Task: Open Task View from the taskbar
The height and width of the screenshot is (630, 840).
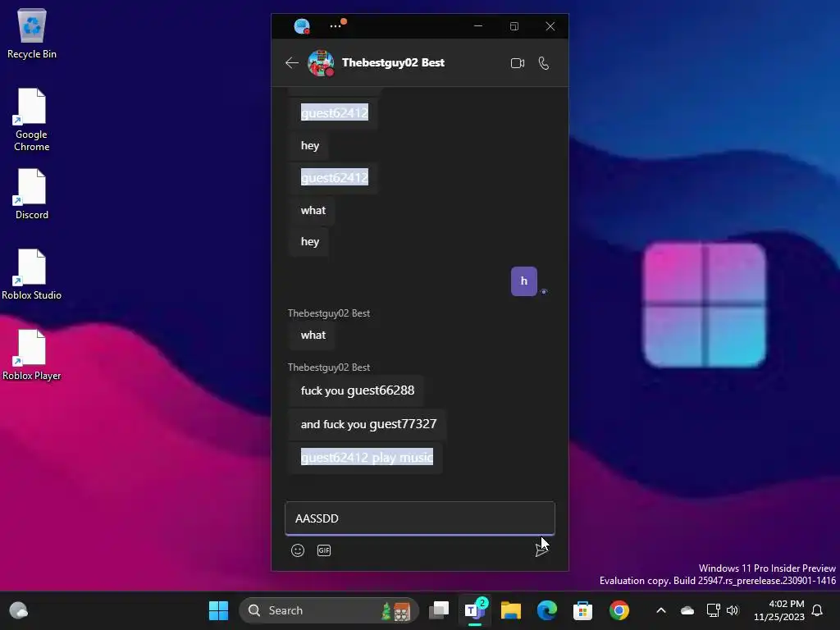Action: point(439,610)
